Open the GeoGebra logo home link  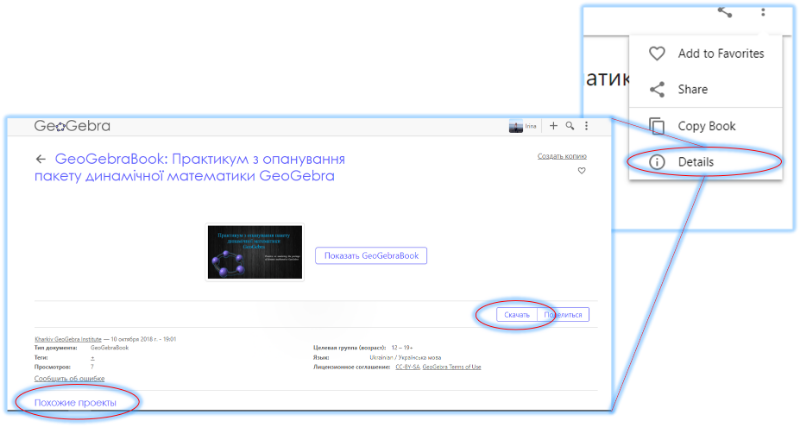click(72, 126)
